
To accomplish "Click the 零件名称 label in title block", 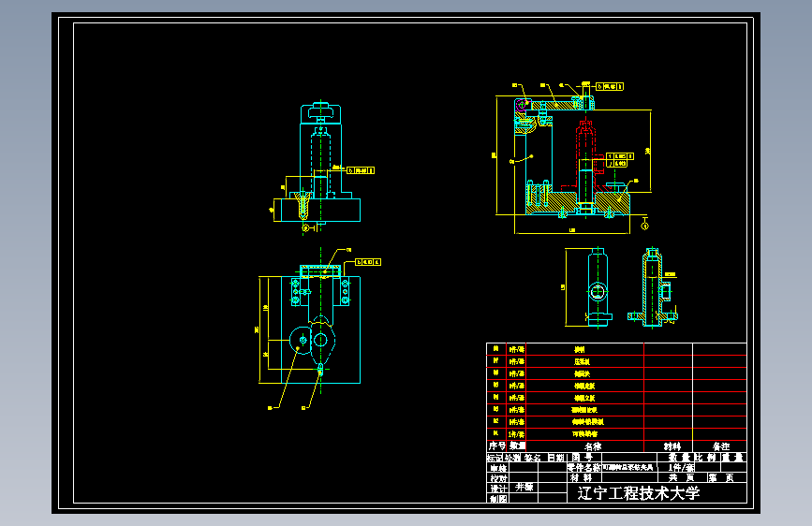I will [x=583, y=467].
